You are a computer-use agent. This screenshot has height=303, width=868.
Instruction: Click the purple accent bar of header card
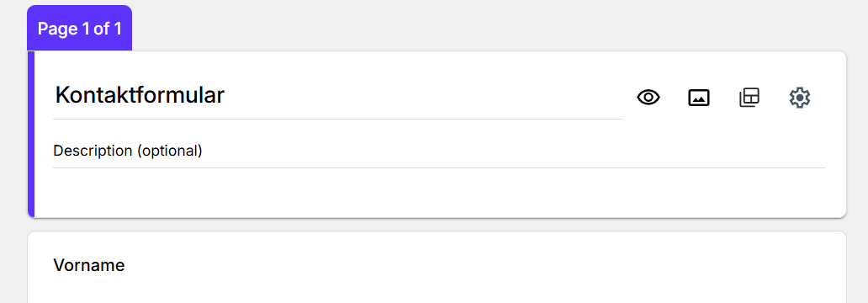[31, 134]
